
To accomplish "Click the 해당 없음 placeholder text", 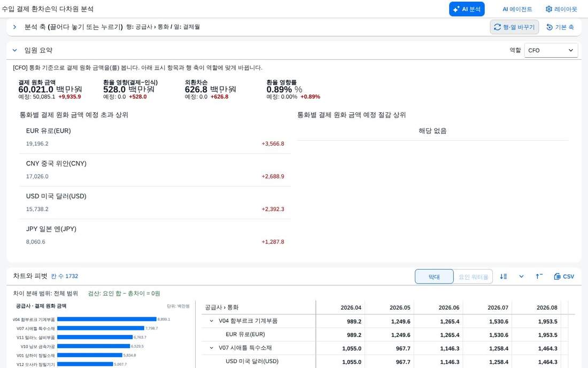I will pyautogui.click(x=433, y=131).
